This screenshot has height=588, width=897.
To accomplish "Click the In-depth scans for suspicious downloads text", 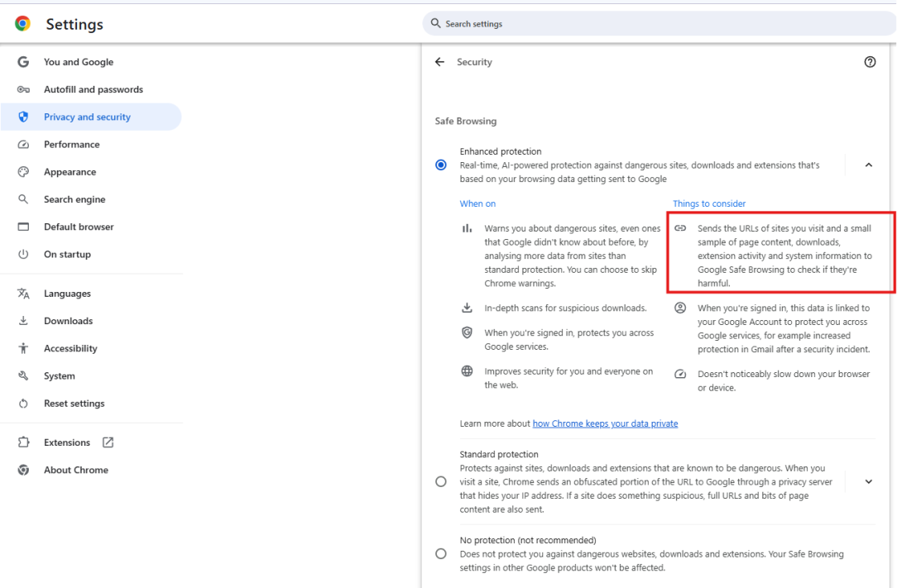I will (565, 308).
